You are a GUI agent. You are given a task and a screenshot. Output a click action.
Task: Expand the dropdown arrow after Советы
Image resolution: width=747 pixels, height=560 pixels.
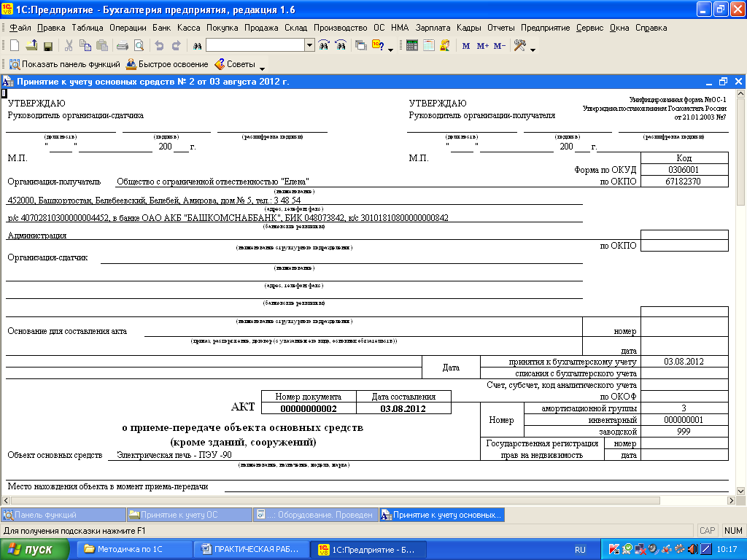262,69
